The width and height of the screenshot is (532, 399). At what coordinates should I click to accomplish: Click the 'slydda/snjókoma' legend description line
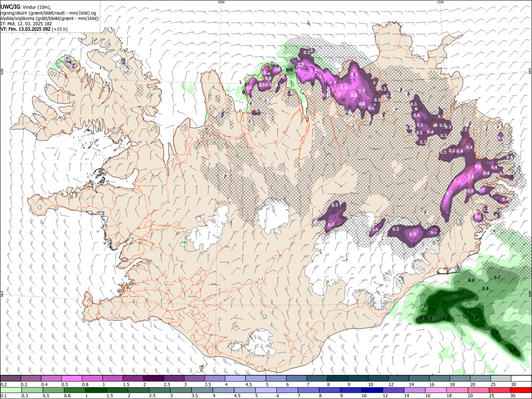pos(49,18)
